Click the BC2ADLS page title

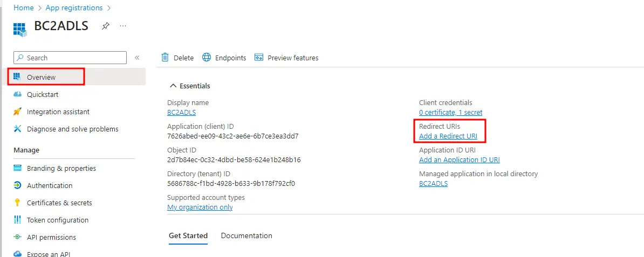[x=61, y=26]
